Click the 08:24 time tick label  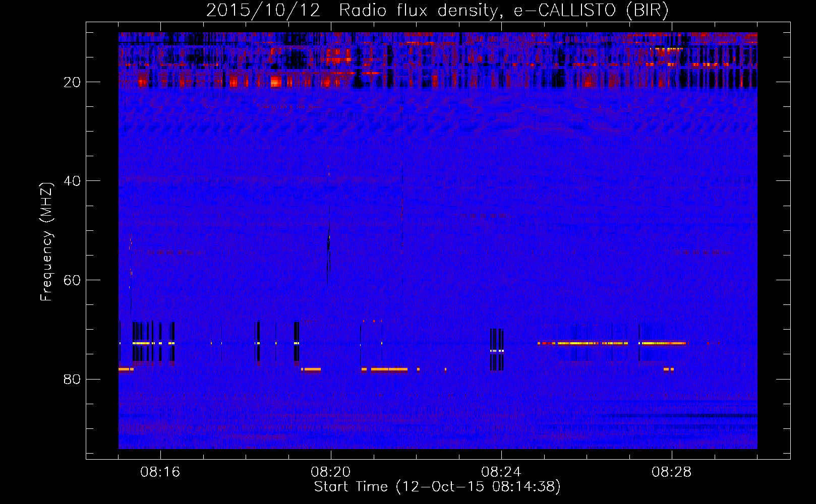coord(501,472)
